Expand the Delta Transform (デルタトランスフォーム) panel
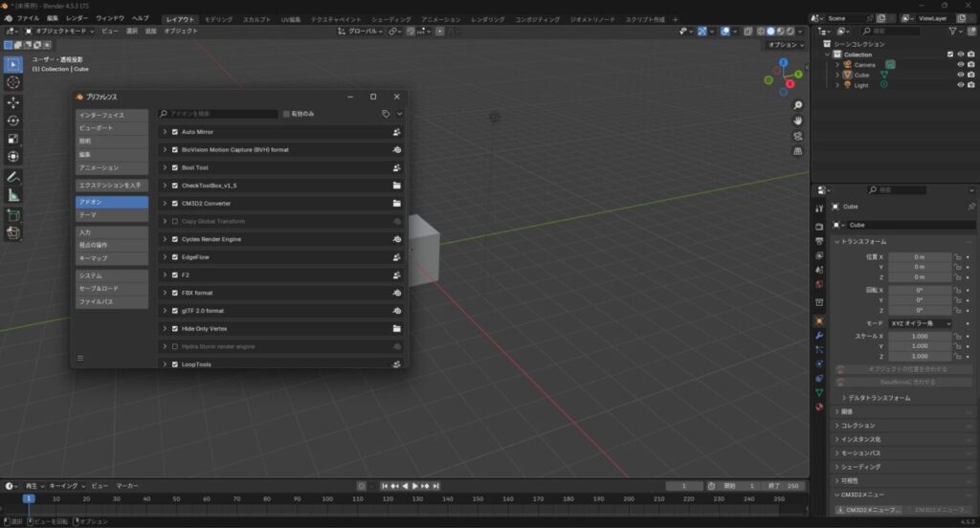The width and height of the screenshot is (980, 528). coord(879,398)
